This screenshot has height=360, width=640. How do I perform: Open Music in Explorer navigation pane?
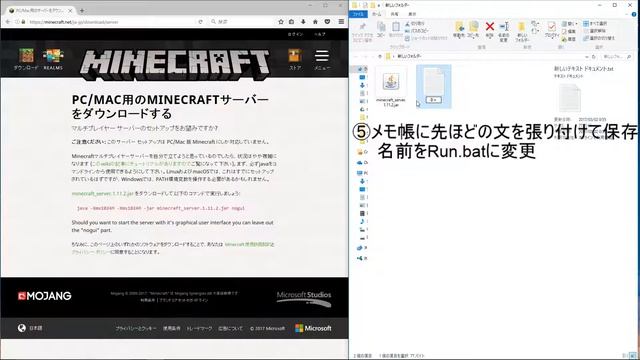click(362, 221)
